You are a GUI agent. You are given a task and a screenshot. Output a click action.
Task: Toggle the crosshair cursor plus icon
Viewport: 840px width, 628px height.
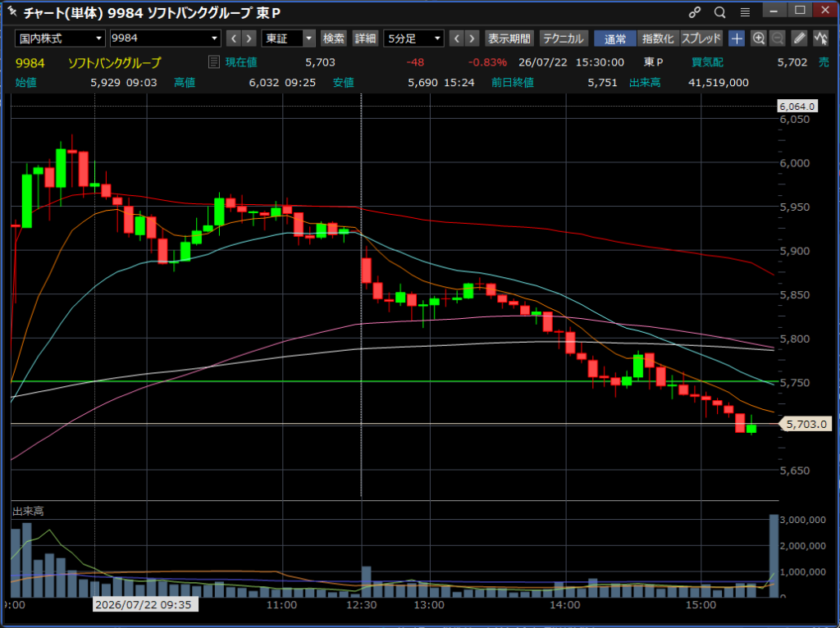(737, 39)
